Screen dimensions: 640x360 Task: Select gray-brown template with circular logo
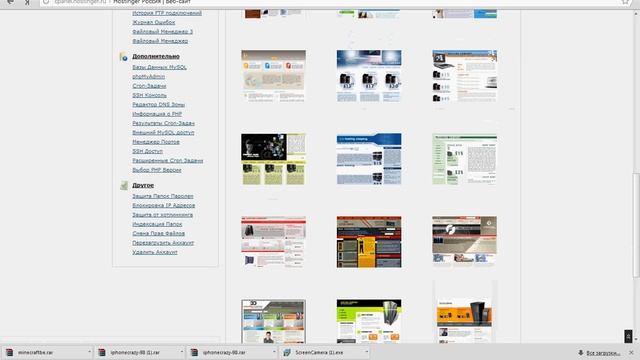coord(464,242)
